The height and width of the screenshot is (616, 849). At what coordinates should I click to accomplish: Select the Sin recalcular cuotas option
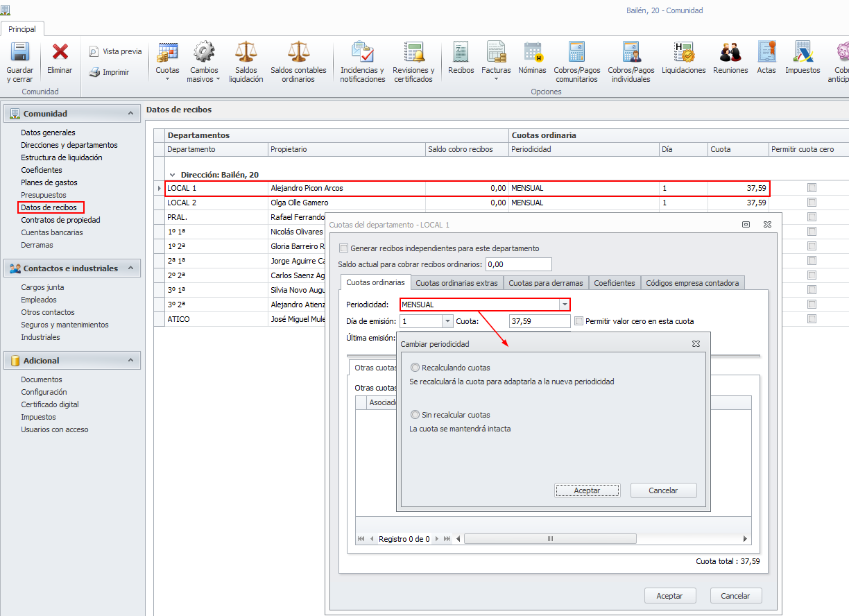pyautogui.click(x=415, y=415)
